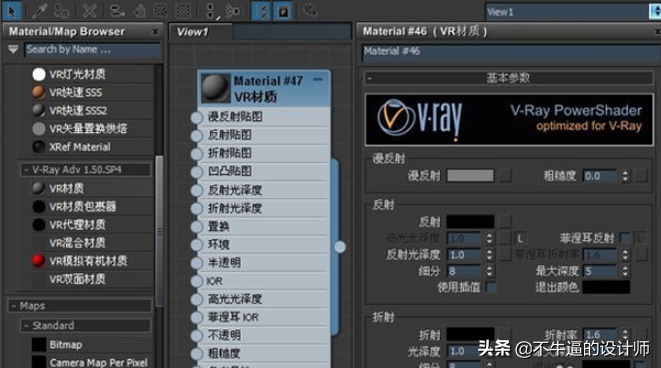Screen dimensions: 661x368
Task: Toggle the Parameter Editor panel icon
Action: tap(283, 11)
